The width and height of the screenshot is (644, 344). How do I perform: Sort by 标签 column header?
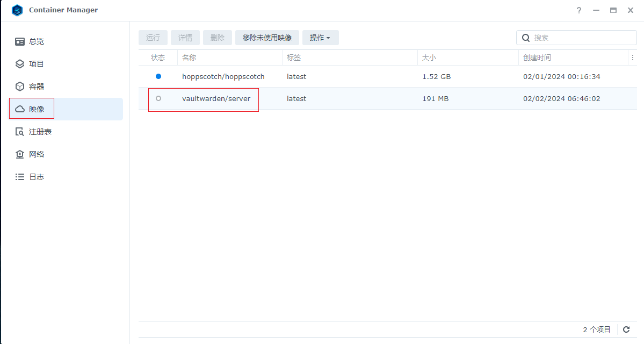pyautogui.click(x=350, y=58)
